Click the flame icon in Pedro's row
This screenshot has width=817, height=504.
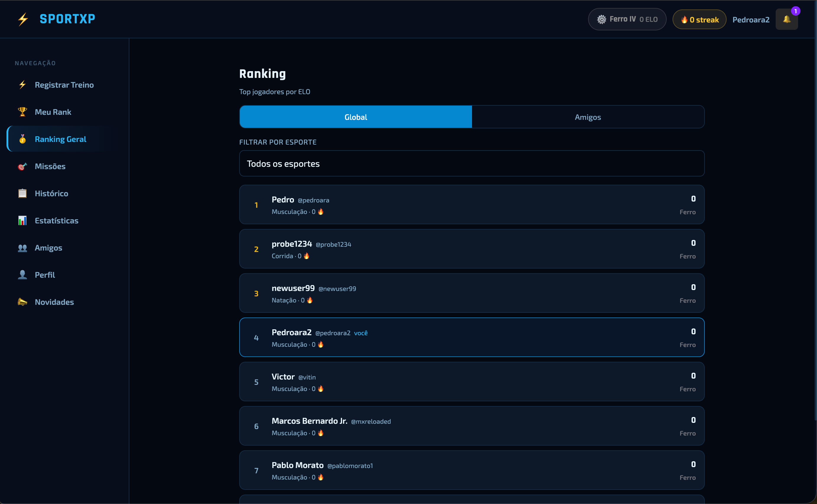tap(320, 212)
